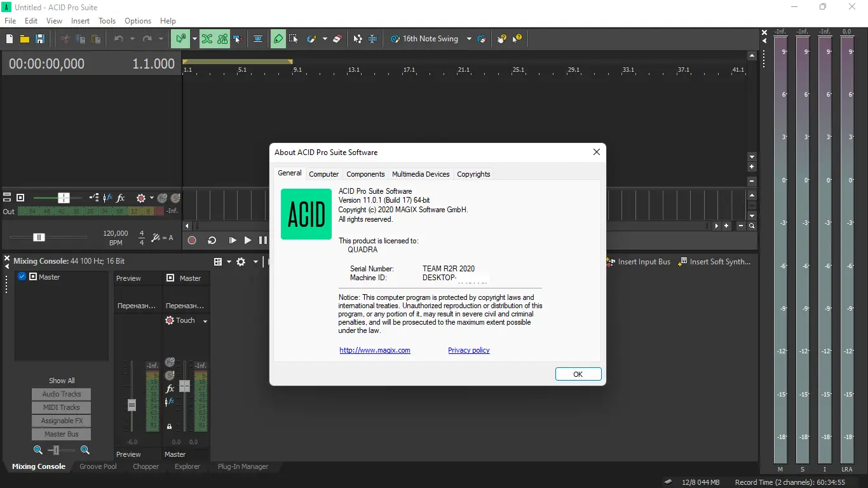Click the Save project icon
Image resolution: width=868 pixels, height=488 pixels.
click(x=40, y=39)
